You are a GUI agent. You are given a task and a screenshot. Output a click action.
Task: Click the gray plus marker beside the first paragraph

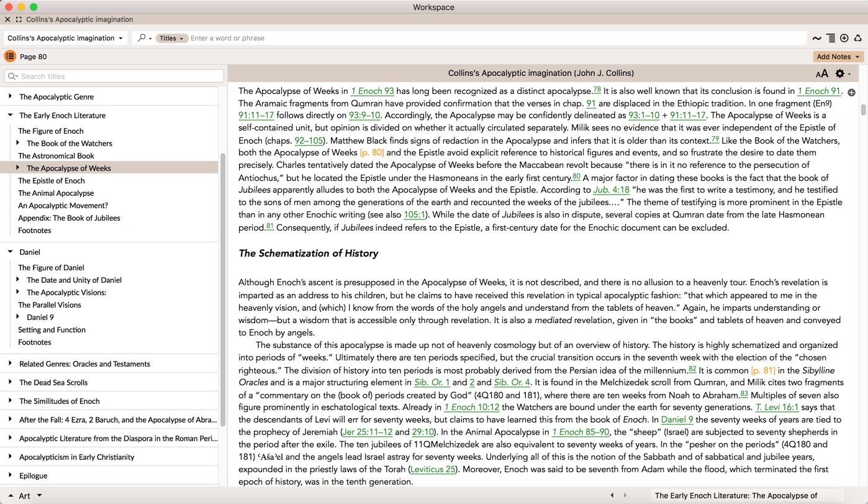[851, 93]
